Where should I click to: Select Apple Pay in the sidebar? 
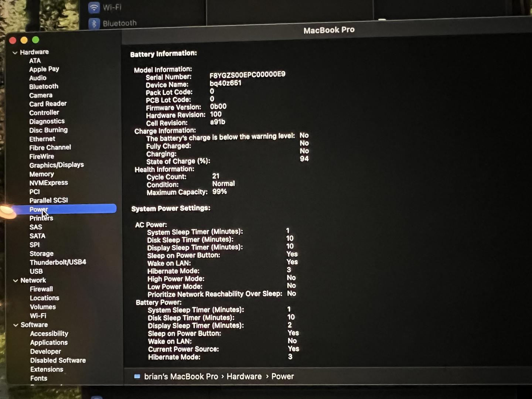pyautogui.click(x=44, y=69)
